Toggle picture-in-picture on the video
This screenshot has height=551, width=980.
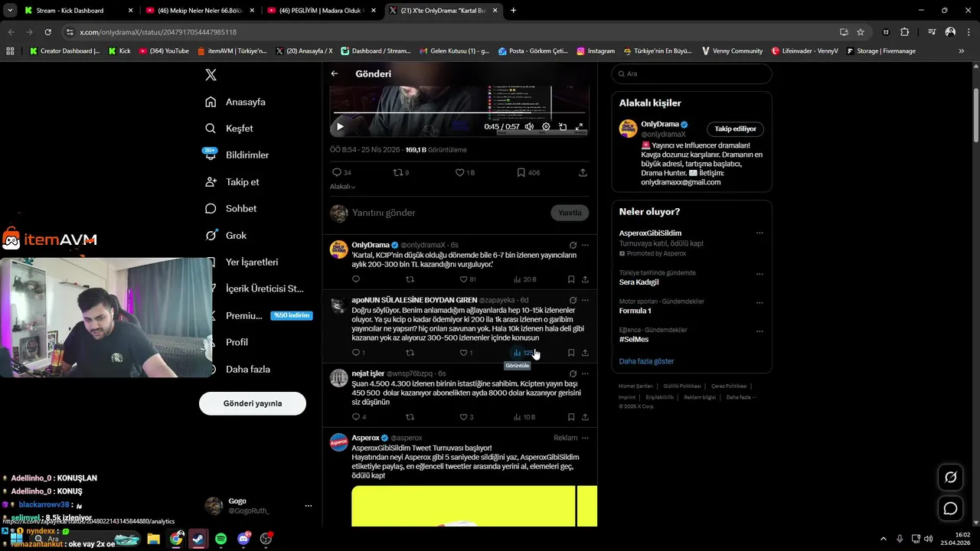[x=563, y=127]
